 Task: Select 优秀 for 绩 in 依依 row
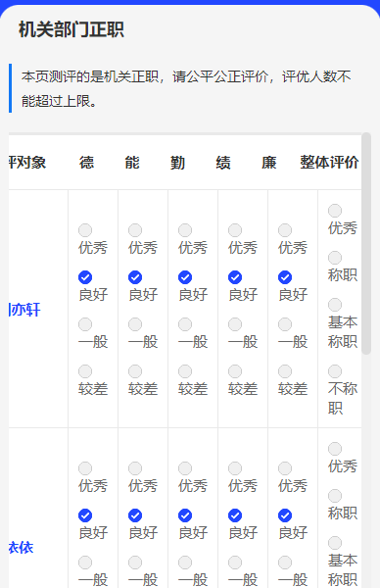235,468
